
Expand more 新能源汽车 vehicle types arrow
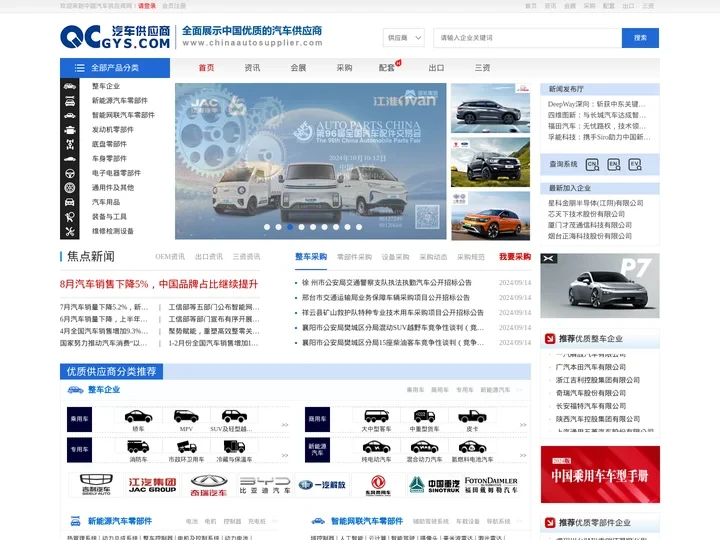[x=523, y=455]
